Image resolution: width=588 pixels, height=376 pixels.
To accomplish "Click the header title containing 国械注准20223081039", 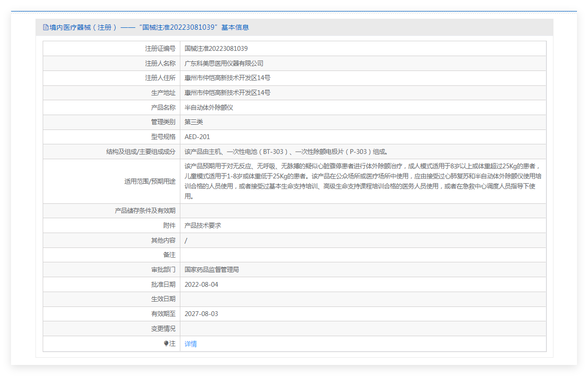I will pyautogui.click(x=149, y=27).
